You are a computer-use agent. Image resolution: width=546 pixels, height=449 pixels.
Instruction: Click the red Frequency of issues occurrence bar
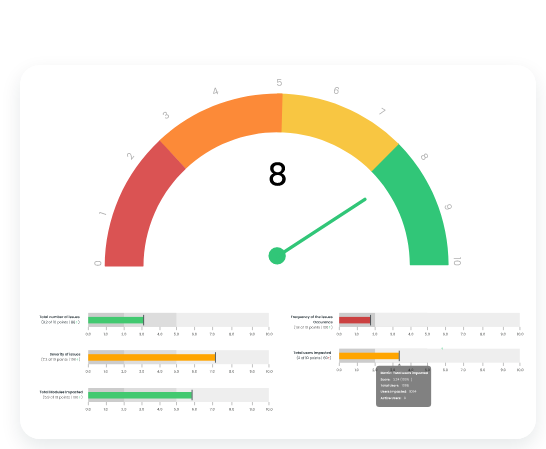pos(354,320)
